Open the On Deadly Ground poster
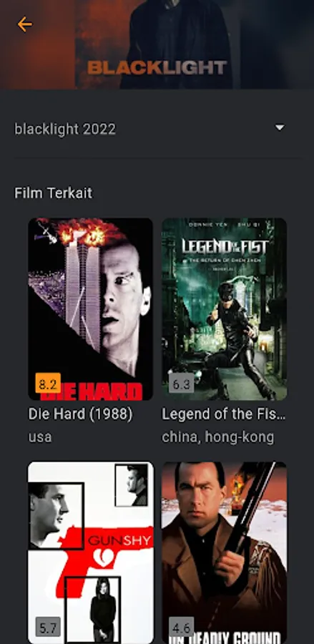The height and width of the screenshot is (644, 314). [224, 552]
